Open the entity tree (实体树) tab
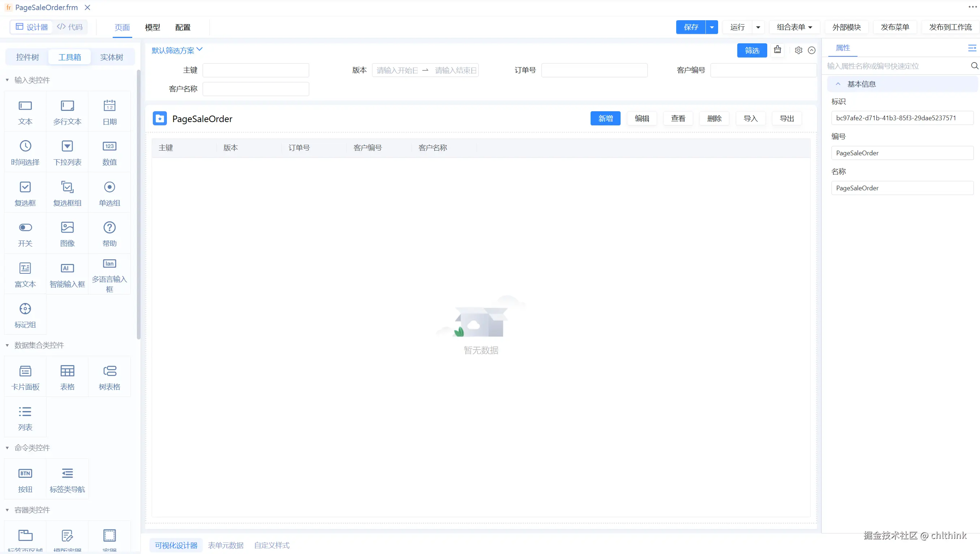The height and width of the screenshot is (554, 980). coord(112,57)
